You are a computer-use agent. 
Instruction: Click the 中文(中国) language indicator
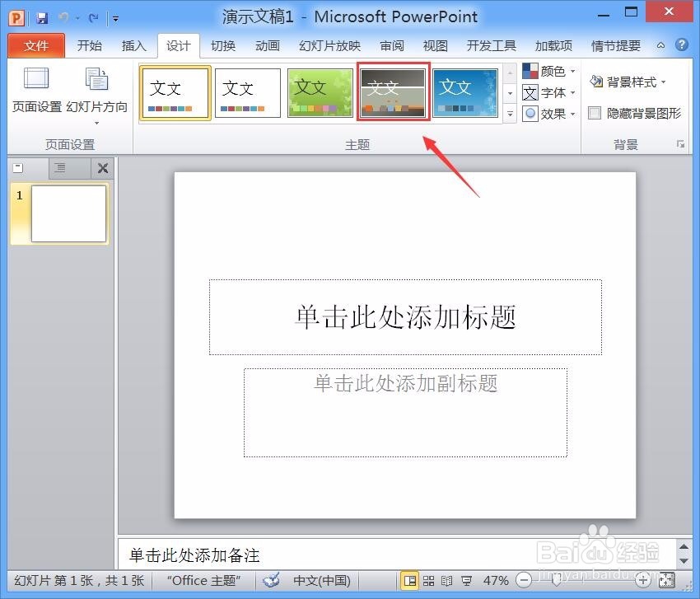click(322, 581)
